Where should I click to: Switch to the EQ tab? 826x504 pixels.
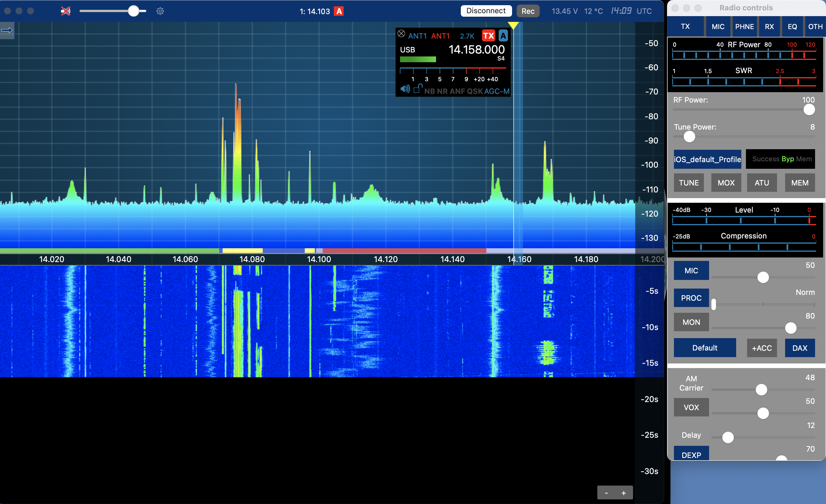tap(793, 26)
